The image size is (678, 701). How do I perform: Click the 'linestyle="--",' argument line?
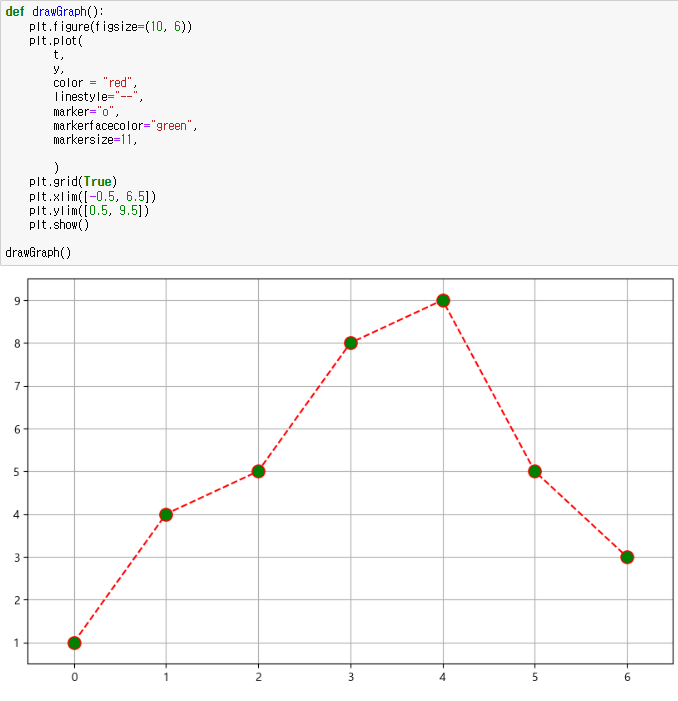coord(98,97)
